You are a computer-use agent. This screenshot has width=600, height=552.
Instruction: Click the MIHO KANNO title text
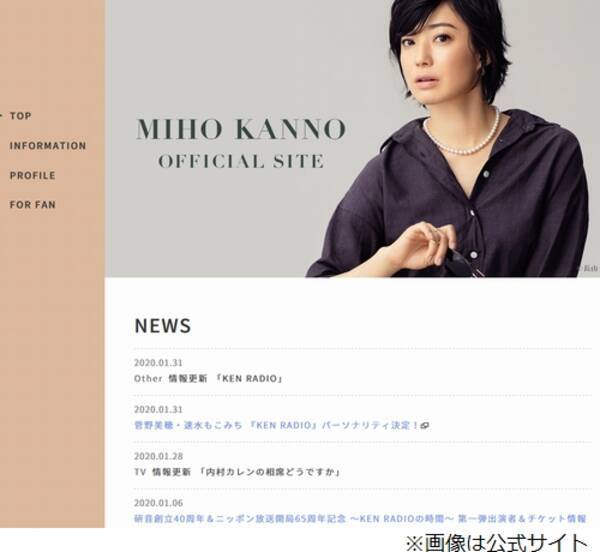(x=241, y=129)
